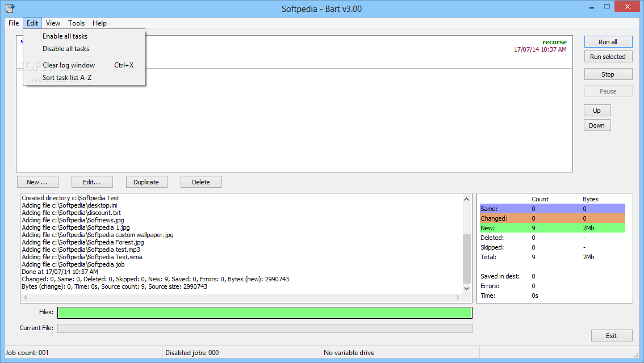644x363 pixels.
Task: Move the task with the Down button
Action: [597, 125]
